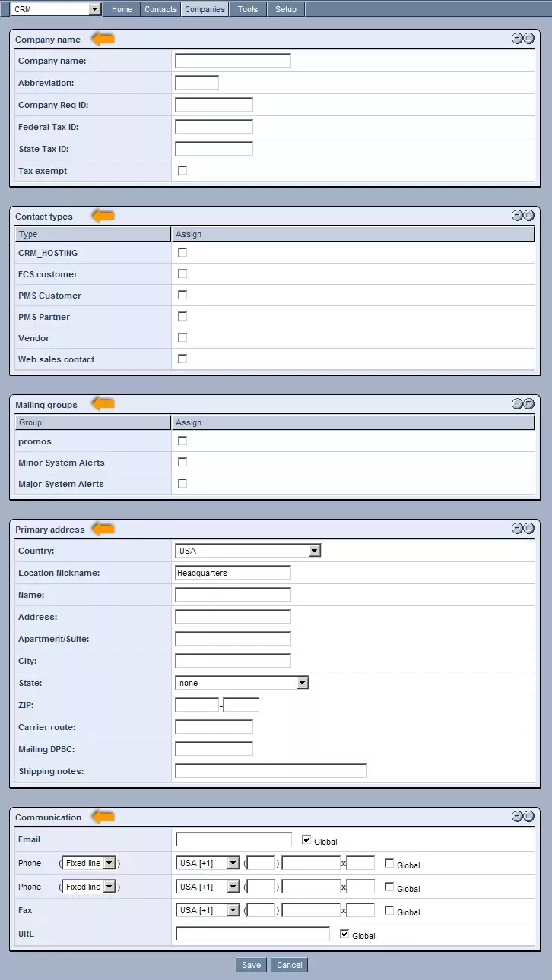Focus the Company name input field
The width and height of the screenshot is (552, 980).
(x=233, y=61)
